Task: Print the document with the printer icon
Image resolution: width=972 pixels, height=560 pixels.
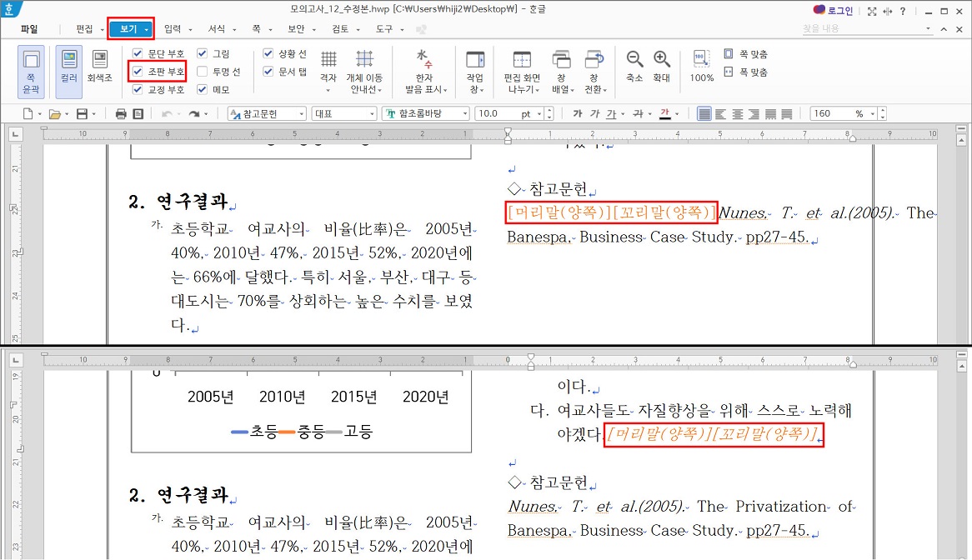Action: click(121, 114)
